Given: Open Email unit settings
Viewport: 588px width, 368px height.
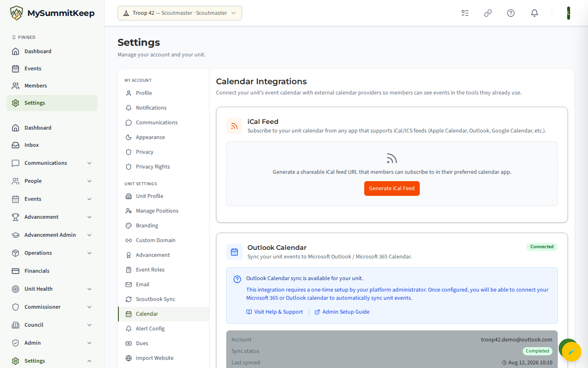Looking at the screenshot, I should [163, 285].
